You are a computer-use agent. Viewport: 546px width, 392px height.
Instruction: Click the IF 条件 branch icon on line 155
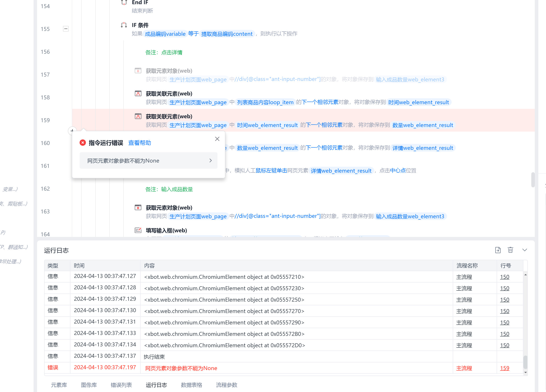pyautogui.click(x=124, y=25)
